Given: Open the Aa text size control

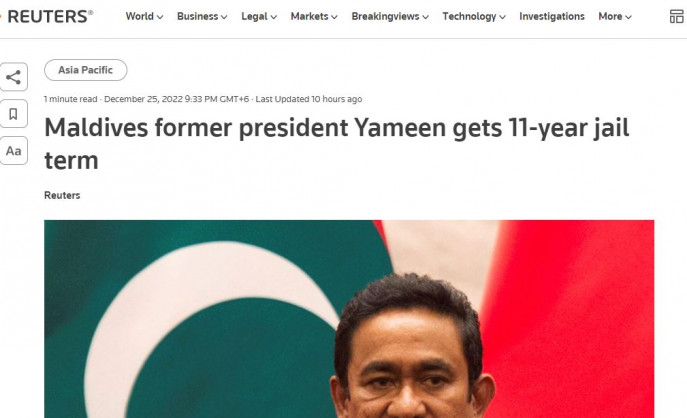Looking at the screenshot, I should coord(13,151).
